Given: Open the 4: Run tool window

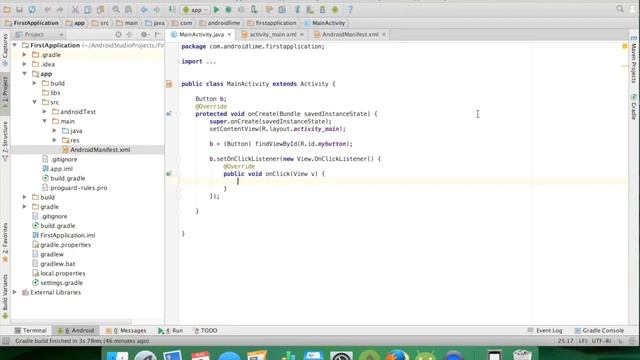Looking at the screenshot, I should 170,331.
